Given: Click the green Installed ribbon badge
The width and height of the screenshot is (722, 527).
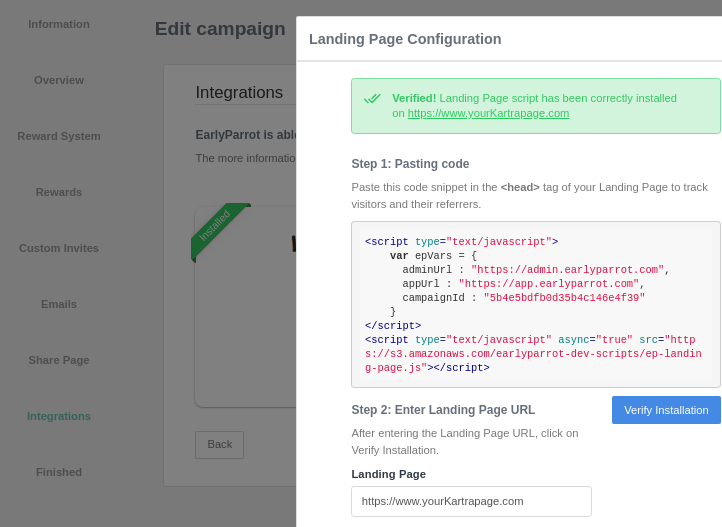Looking at the screenshot, I should pos(220,231).
